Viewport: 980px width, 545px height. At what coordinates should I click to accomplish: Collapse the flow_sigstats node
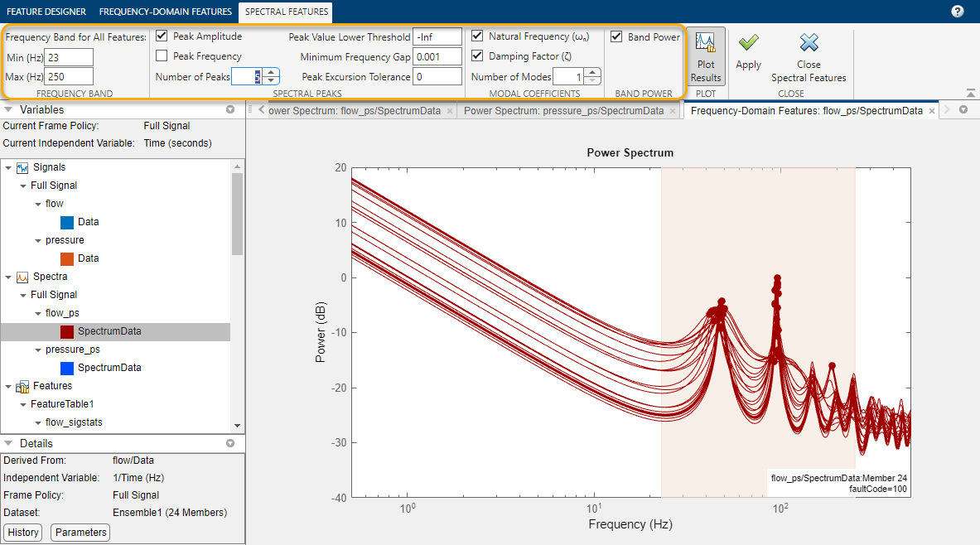38,423
